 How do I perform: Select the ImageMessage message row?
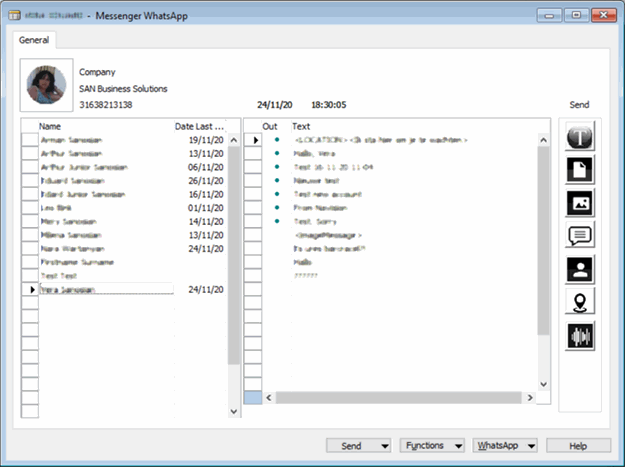pyautogui.click(x=391, y=235)
